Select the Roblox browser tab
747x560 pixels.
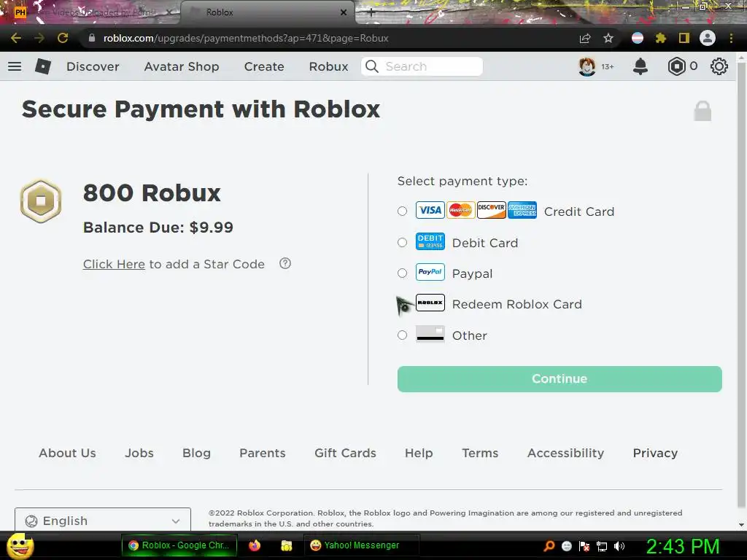(268, 12)
